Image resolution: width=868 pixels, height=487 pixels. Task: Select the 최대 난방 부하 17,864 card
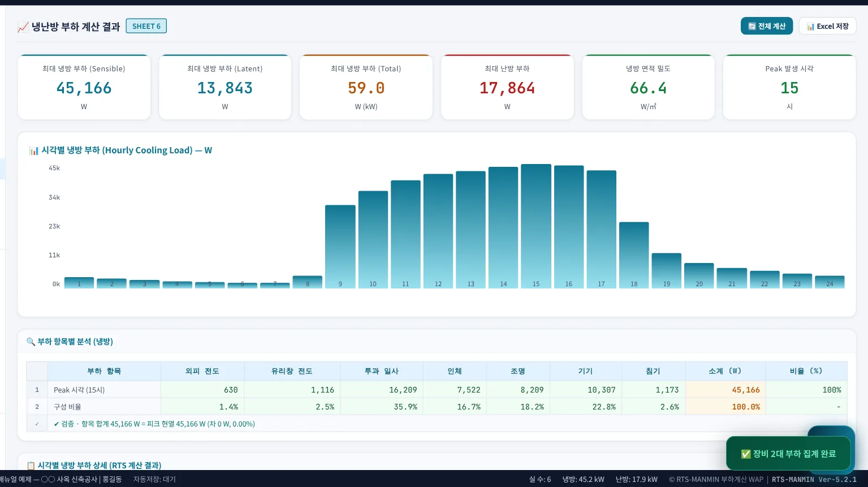(x=507, y=87)
